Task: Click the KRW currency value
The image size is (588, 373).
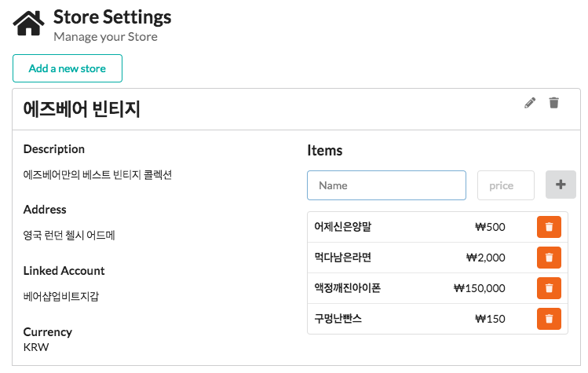Action: 36,346
